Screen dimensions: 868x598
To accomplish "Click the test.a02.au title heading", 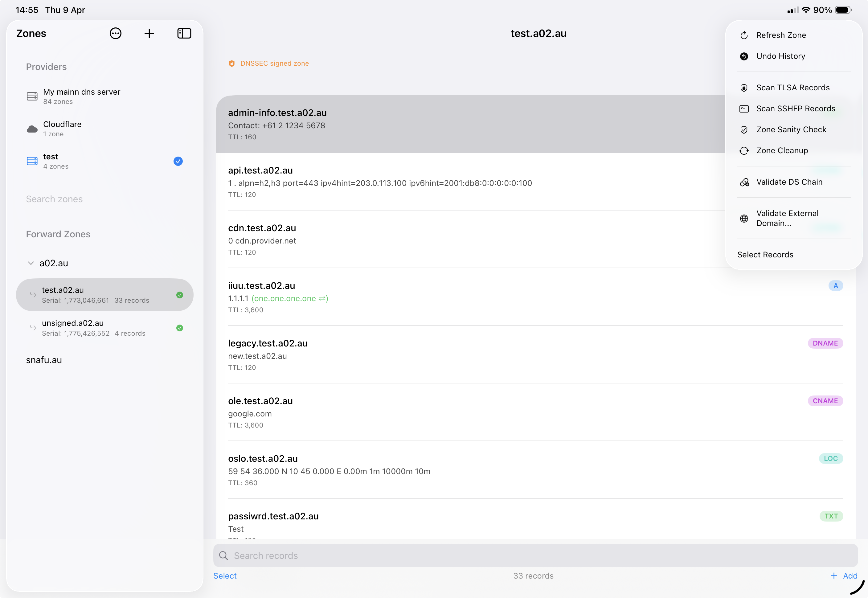I will pos(538,33).
